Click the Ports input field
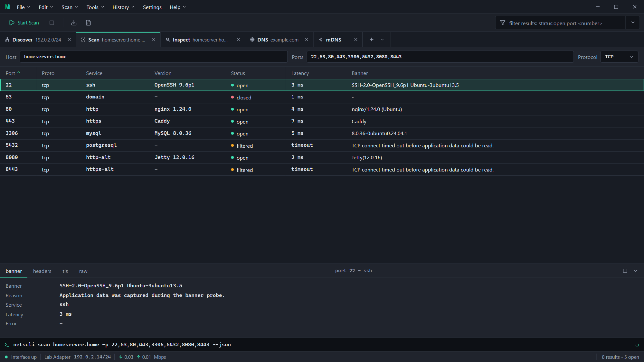Viewport: 644px width, 362px height. click(x=440, y=57)
